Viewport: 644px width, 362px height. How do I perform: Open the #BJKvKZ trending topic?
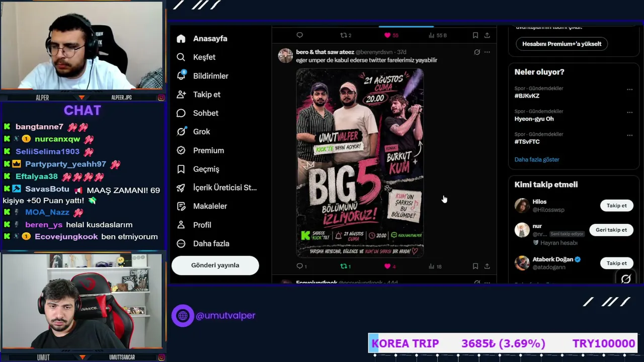point(527,96)
